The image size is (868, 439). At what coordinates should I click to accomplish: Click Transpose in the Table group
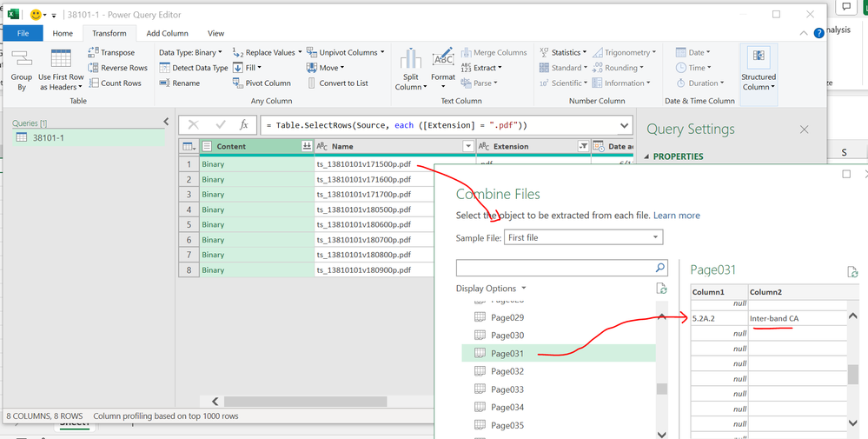coord(111,52)
